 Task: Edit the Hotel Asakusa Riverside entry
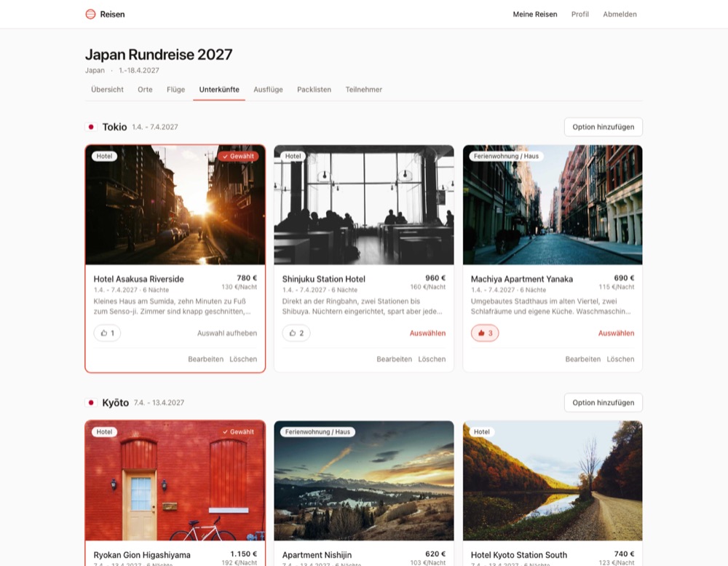[x=206, y=359]
